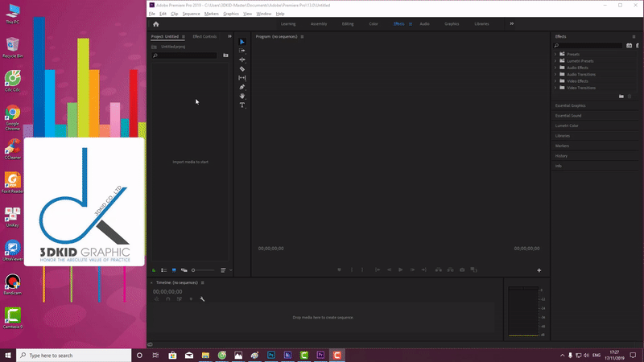Click the Comparison View icon in Program monitor
This screenshot has height=362, width=644.
coord(473,269)
